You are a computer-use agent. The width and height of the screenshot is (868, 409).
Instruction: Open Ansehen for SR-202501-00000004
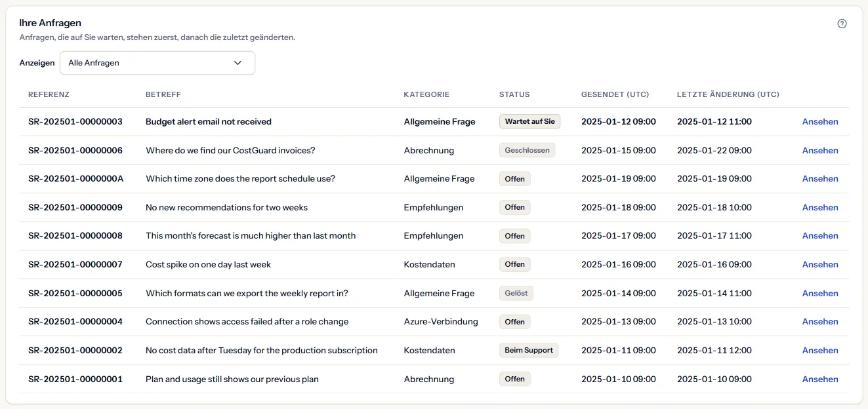(820, 322)
